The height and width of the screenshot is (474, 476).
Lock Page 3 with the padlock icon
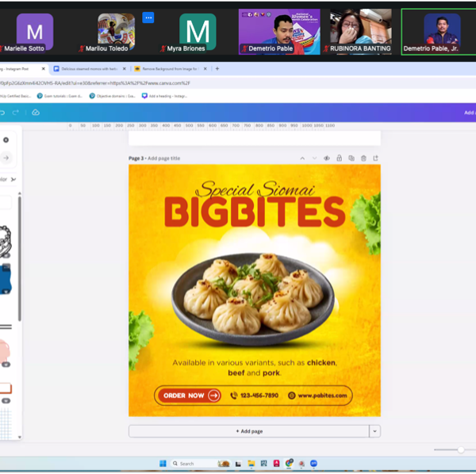(x=339, y=159)
